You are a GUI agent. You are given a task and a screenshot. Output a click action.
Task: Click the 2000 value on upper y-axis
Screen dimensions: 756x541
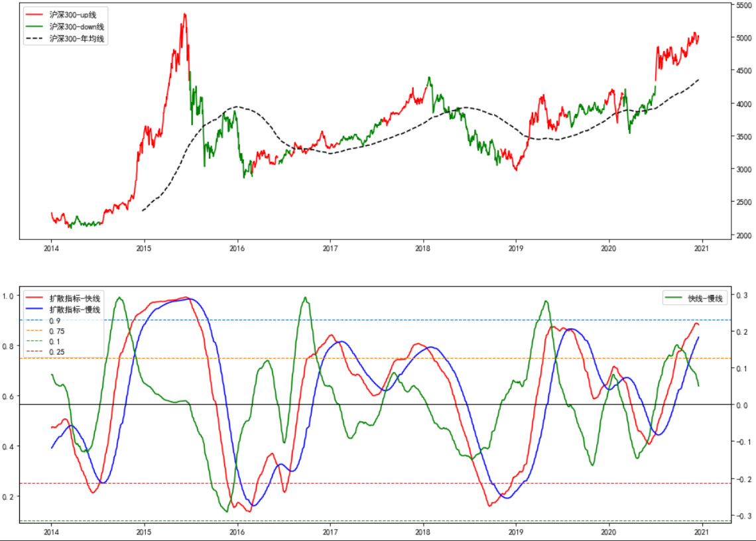(x=745, y=236)
